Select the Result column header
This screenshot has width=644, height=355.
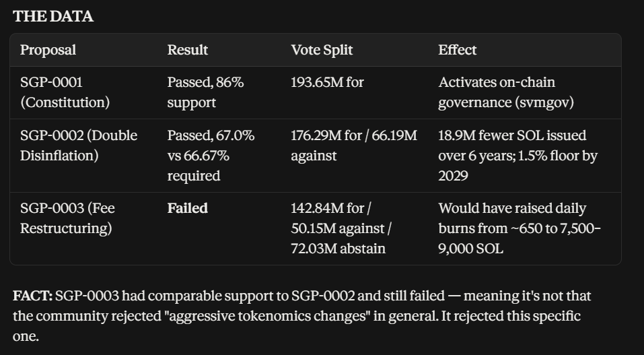pyautogui.click(x=188, y=50)
